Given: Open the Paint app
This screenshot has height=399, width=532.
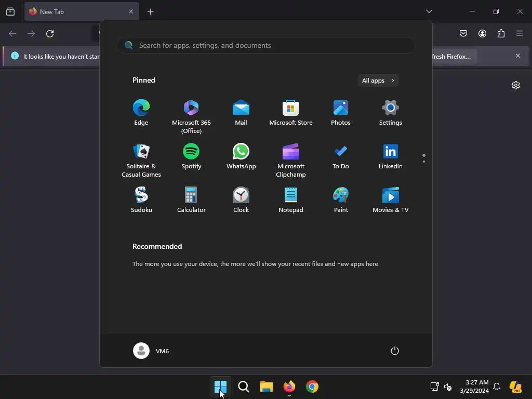Looking at the screenshot, I should pos(341,200).
